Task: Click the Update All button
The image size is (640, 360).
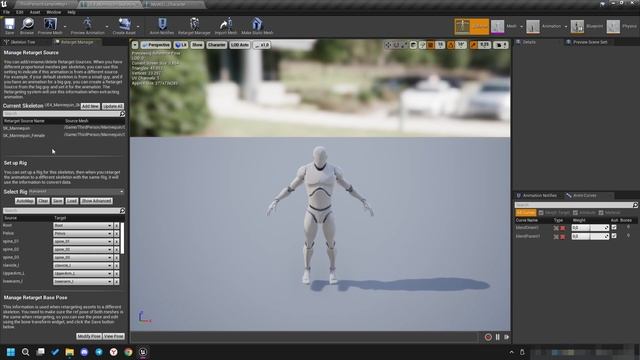Action: coord(113,106)
